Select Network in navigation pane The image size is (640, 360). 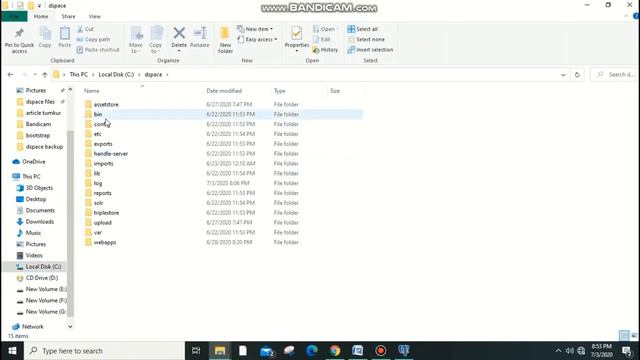32,327
